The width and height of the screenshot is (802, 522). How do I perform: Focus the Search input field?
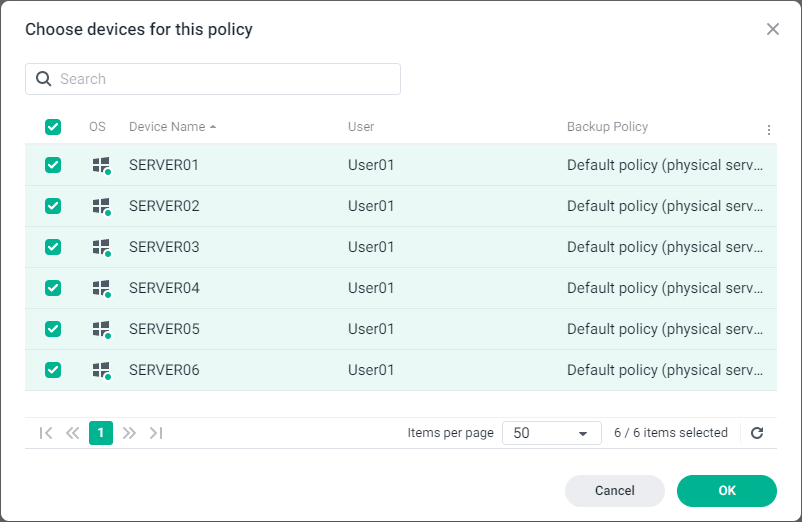click(225, 79)
